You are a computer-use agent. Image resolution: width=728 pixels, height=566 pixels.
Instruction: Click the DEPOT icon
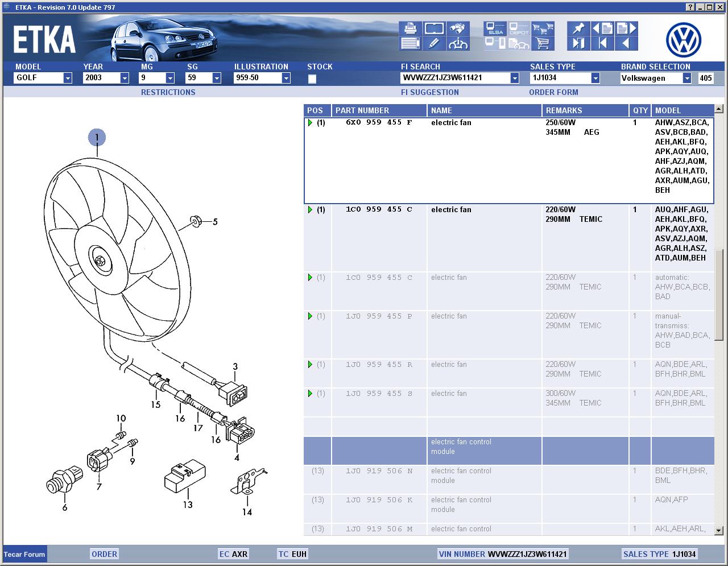[519, 28]
